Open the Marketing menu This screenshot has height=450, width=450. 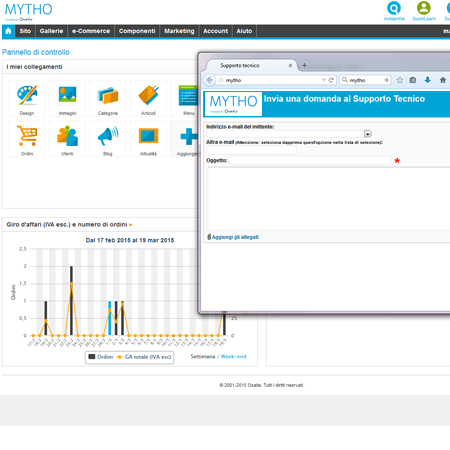click(x=179, y=31)
